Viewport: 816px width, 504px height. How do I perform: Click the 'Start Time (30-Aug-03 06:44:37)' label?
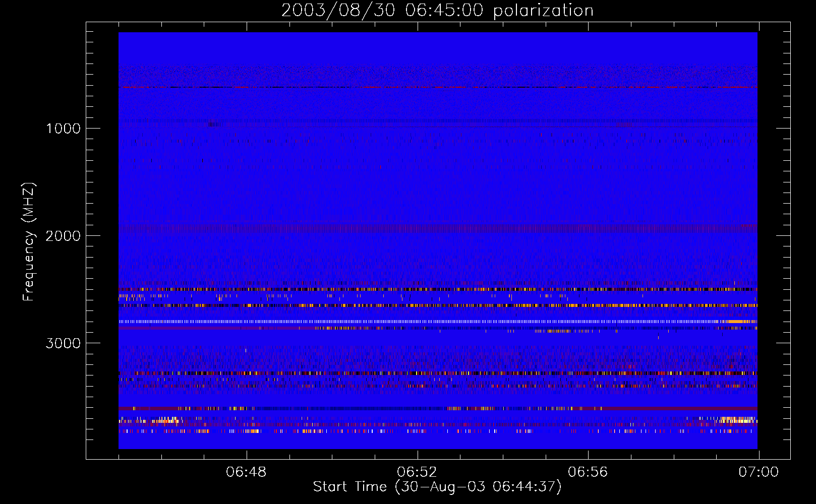tap(437, 487)
